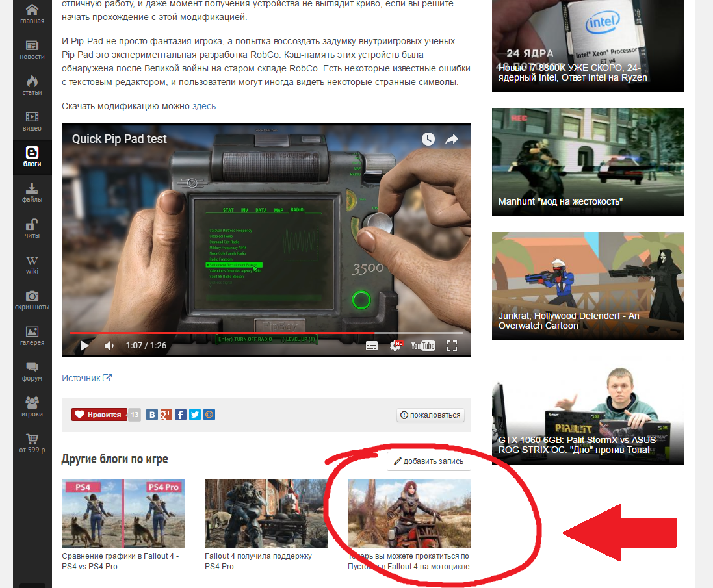The image size is (713, 588).
Task: Open the статьи sidebar section
Action: [x=32, y=85]
